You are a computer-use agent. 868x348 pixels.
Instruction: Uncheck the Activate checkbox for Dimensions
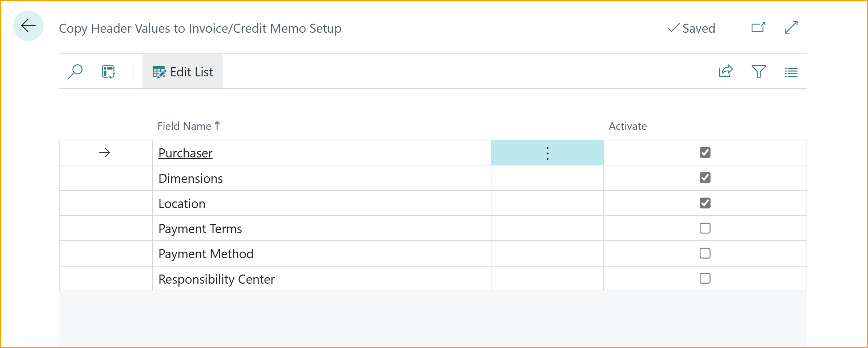tap(705, 178)
